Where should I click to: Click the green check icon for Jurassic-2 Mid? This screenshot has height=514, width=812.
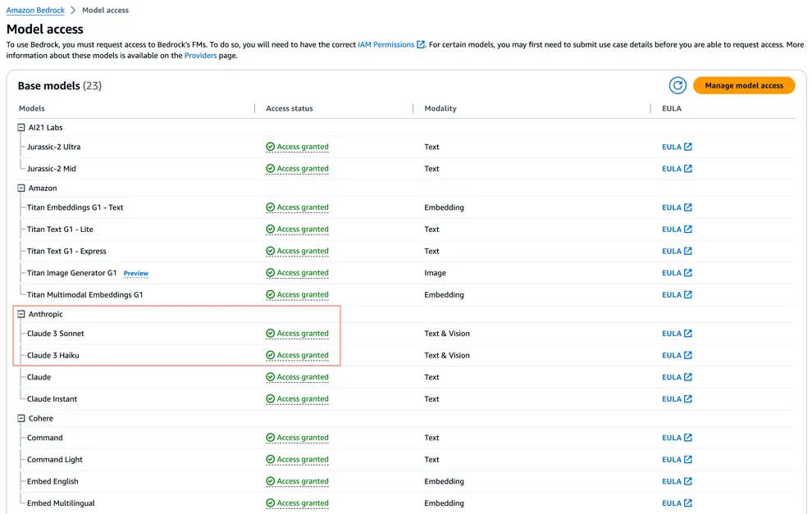click(x=271, y=169)
